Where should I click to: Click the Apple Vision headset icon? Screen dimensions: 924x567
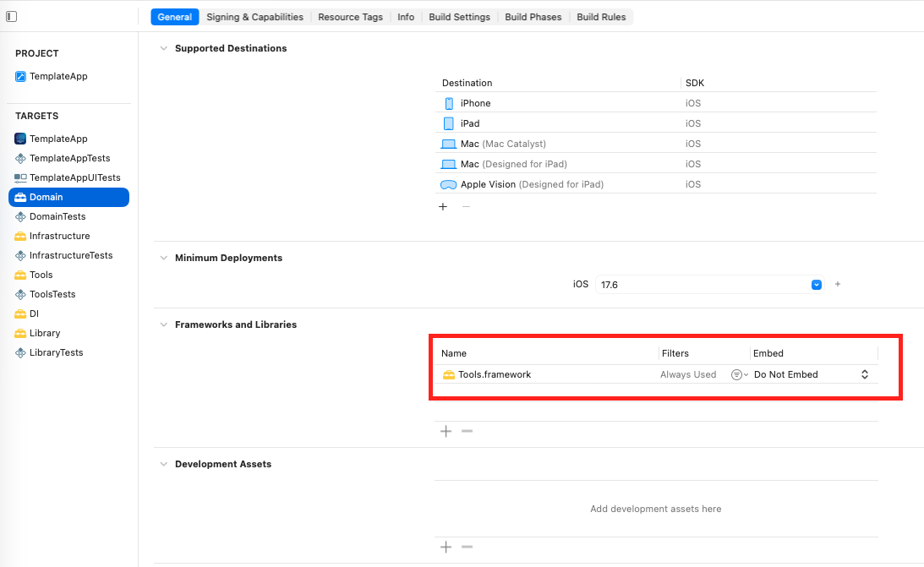pos(449,185)
